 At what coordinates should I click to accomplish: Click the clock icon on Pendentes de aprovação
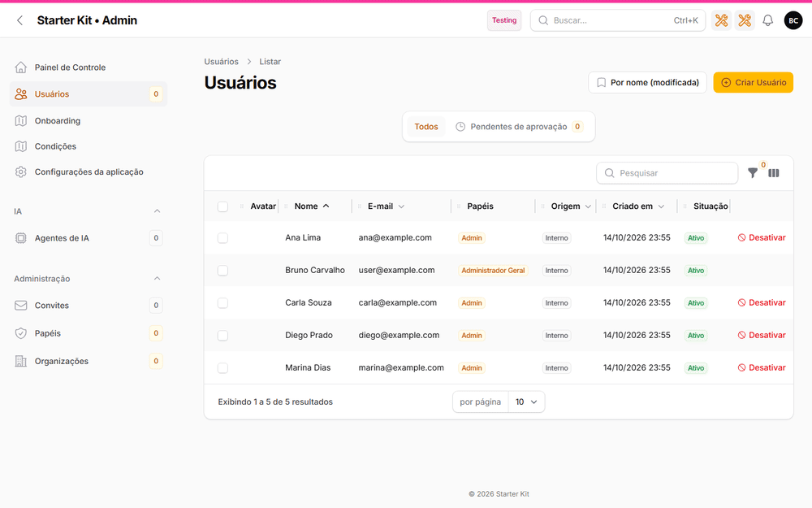[460, 127]
